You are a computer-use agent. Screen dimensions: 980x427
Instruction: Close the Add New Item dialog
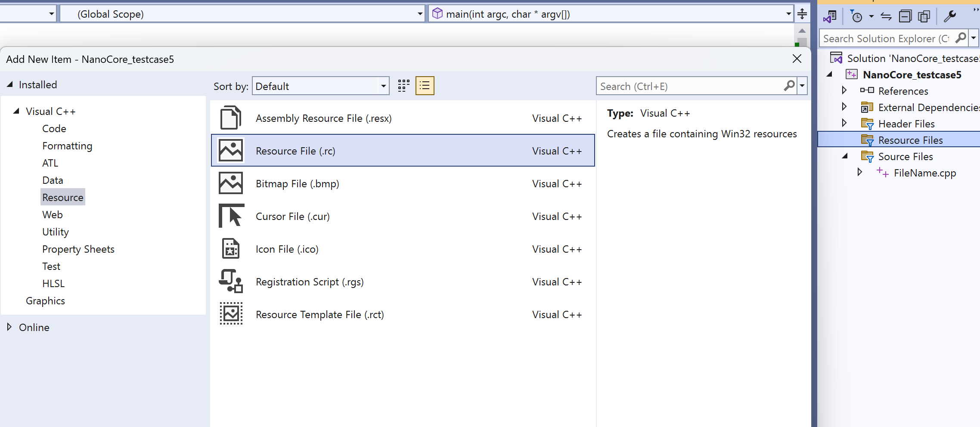coord(797,59)
